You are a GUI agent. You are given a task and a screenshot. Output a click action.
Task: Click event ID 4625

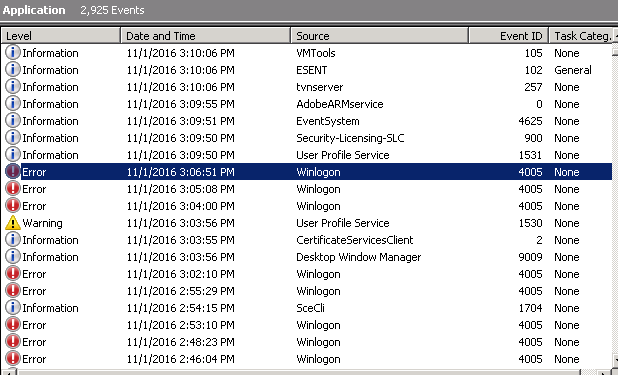[531, 121]
